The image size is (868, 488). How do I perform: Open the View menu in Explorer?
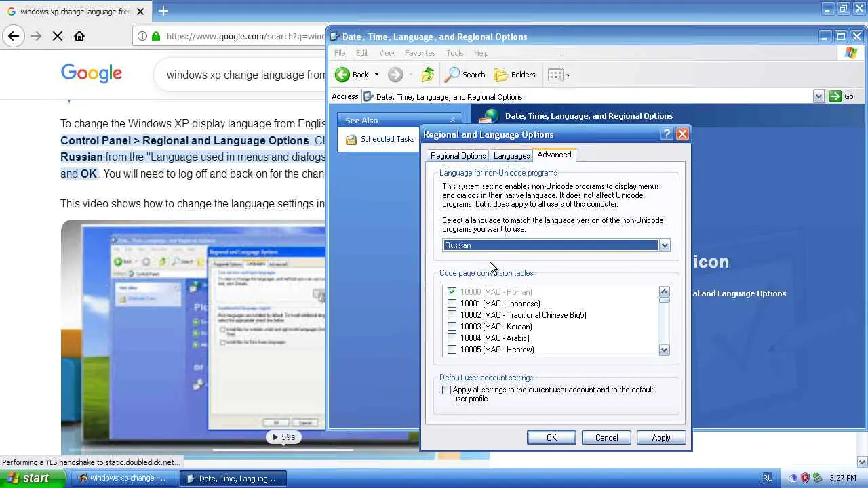coord(387,53)
